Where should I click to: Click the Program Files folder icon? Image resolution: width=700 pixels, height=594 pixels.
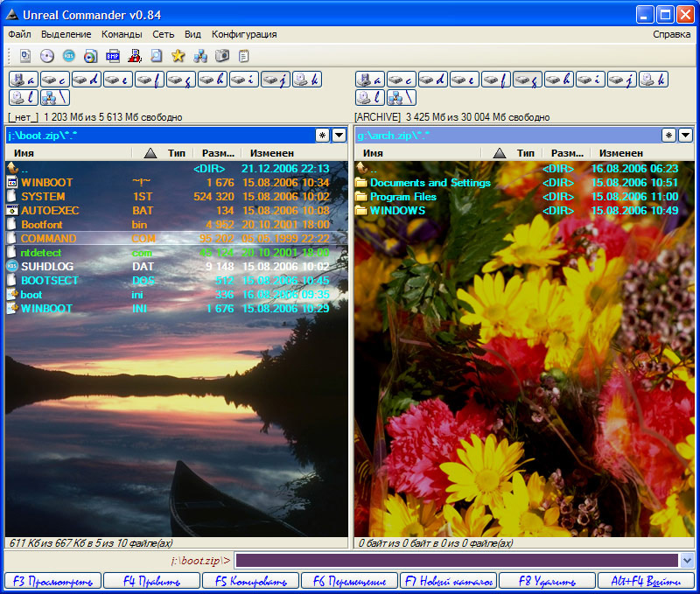click(x=360, y=196)
